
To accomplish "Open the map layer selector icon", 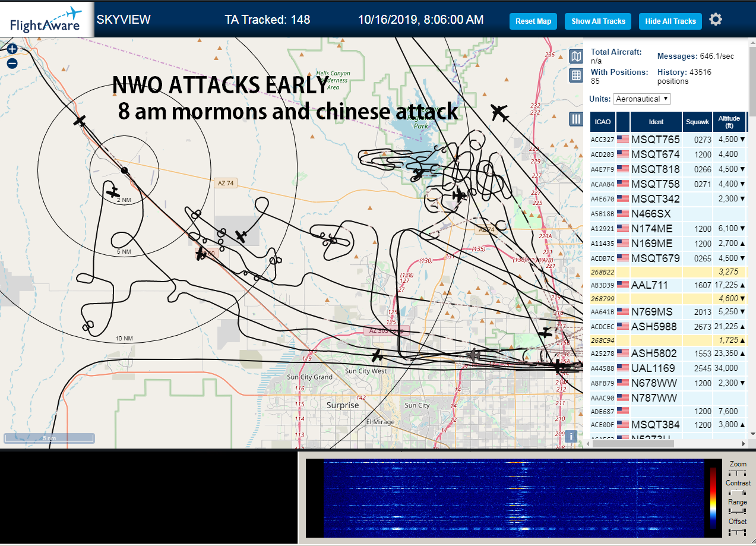I will [575, 56].
